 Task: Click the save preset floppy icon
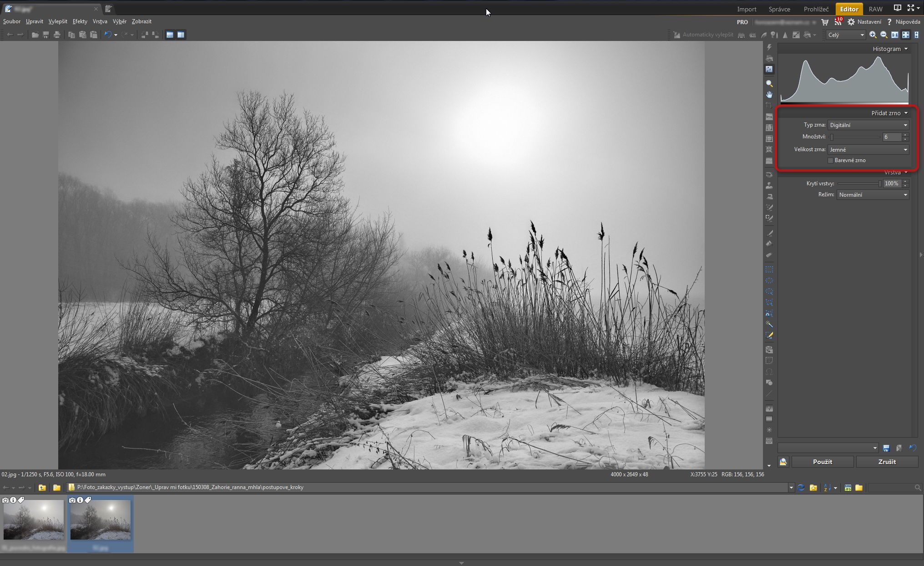pyautogui.click(x=886, y=448)
